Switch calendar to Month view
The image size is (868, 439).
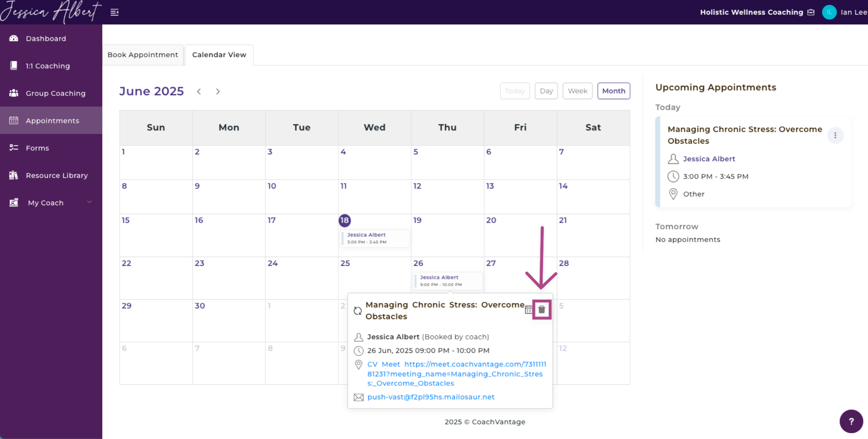coord(614,91)
